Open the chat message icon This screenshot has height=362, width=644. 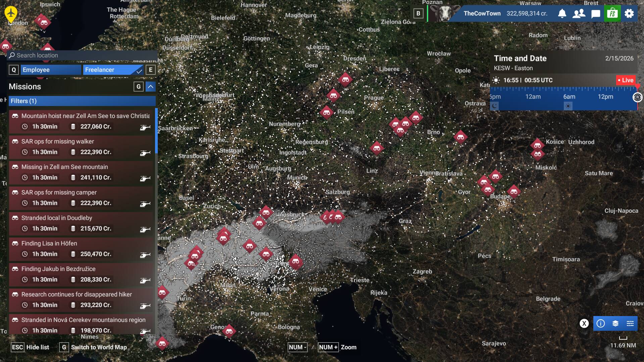[596, 14]
